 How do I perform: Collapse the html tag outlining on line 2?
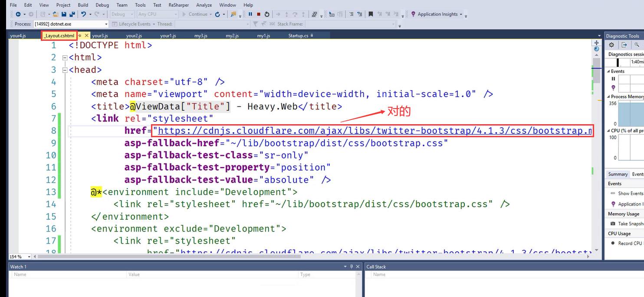coord(65,57)
